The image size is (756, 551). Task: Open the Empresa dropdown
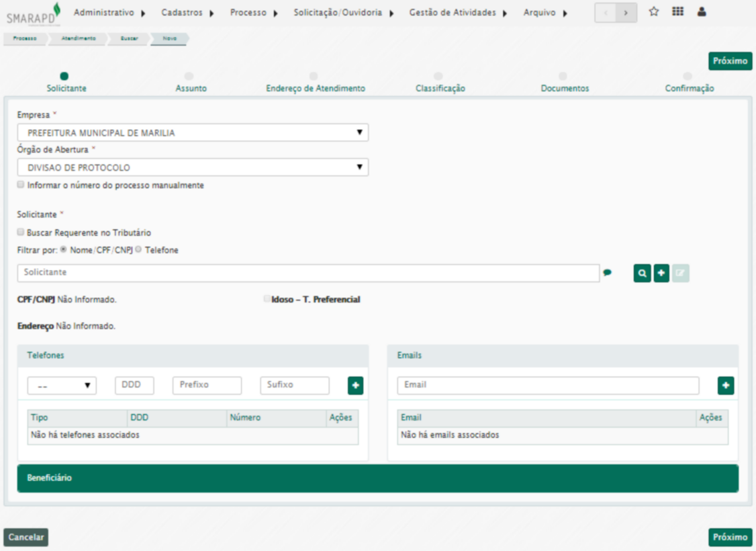tap(192, 133)
